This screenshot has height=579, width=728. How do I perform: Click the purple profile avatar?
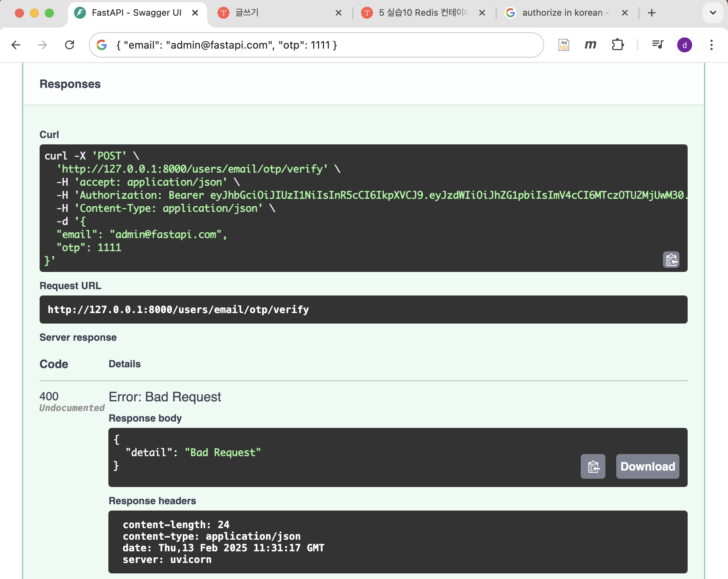coord(684,45)
